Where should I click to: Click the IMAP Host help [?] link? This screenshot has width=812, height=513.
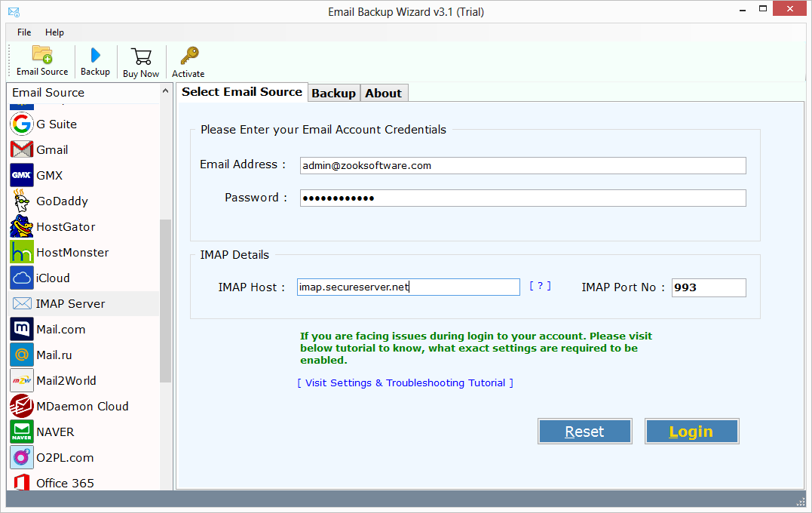[540, 286]
